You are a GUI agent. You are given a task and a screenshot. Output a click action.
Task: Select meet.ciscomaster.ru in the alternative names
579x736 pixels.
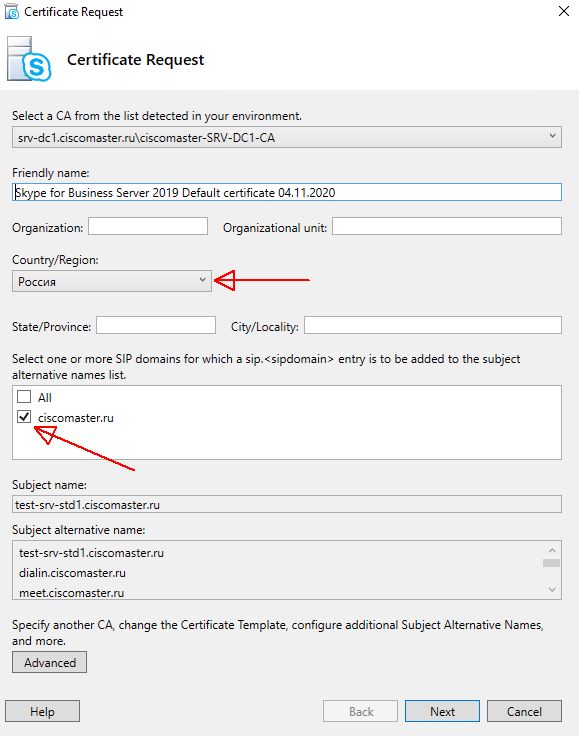tap(71, 593)
